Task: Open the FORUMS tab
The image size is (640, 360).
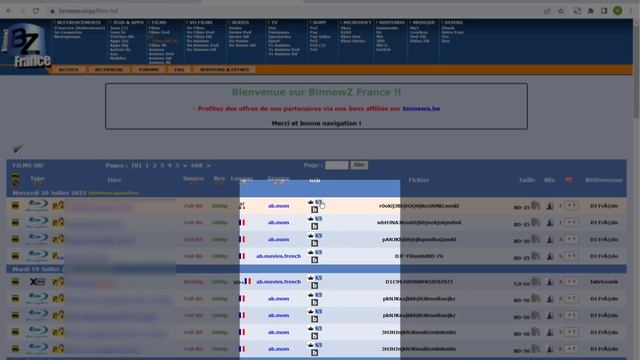Action: click(x=149, y=70)
